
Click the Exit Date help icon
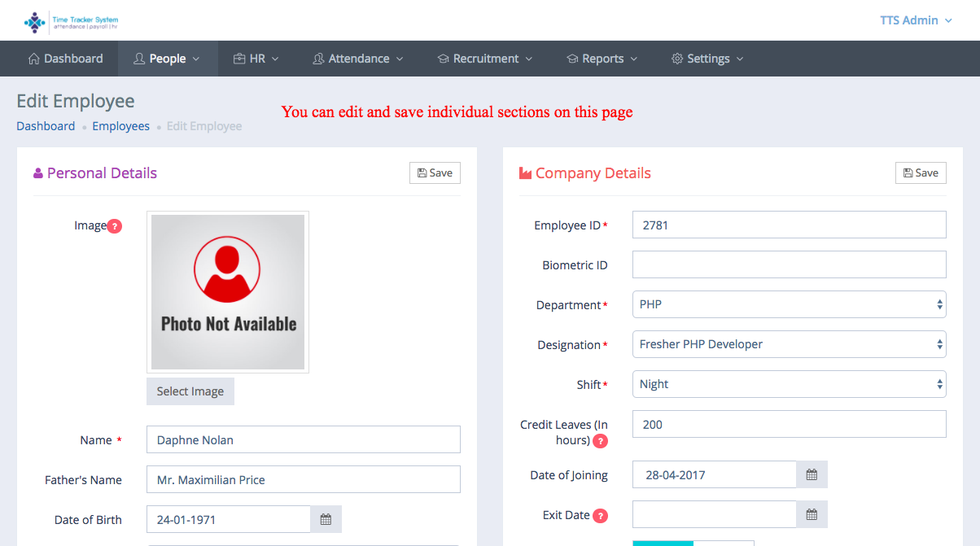coord(600,515)
